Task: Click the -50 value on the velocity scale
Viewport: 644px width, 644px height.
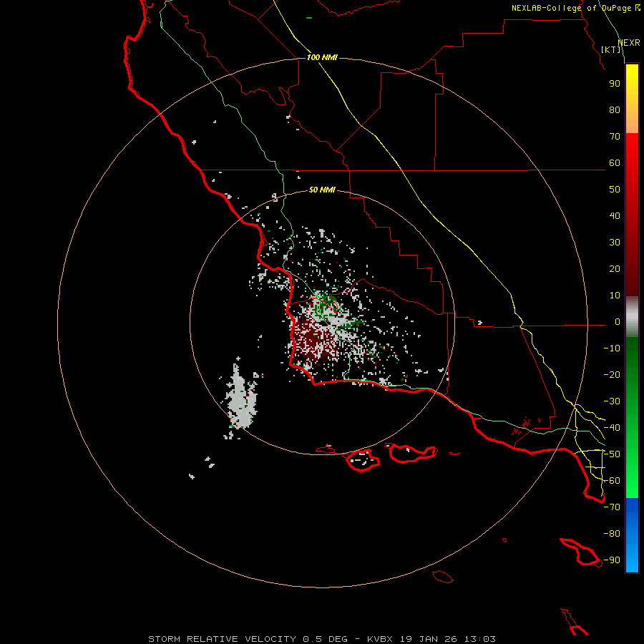Action: 612,454
